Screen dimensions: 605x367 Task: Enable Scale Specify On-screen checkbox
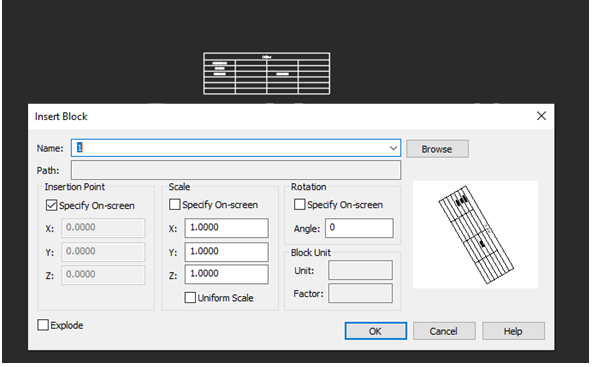(x=174, y=204)
